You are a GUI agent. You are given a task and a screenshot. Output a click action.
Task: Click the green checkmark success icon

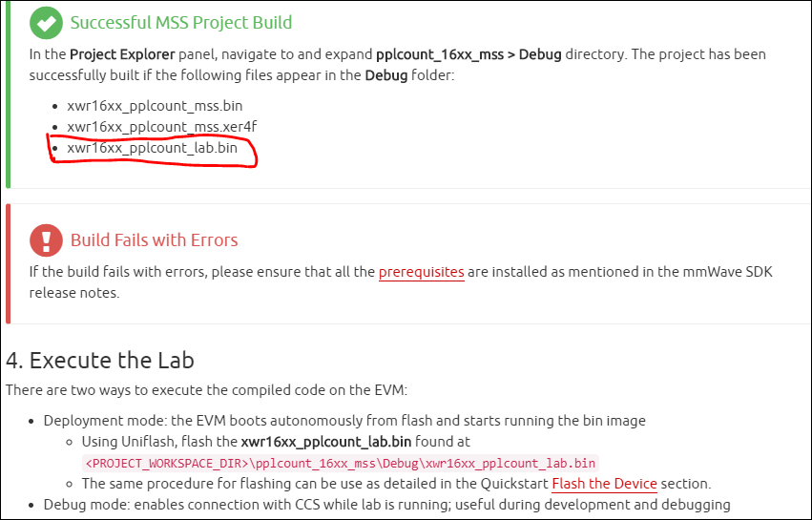point(46,23)
